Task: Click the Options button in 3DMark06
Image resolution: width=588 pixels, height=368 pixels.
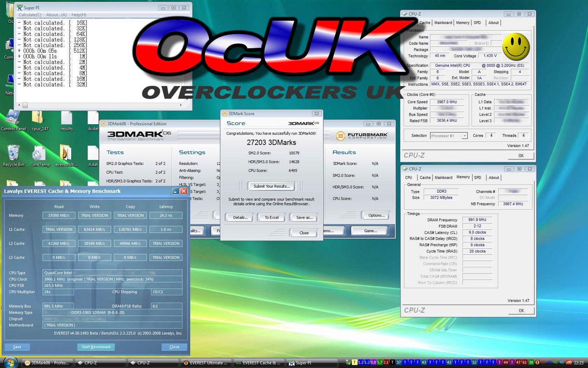Action: coord(376,215)
